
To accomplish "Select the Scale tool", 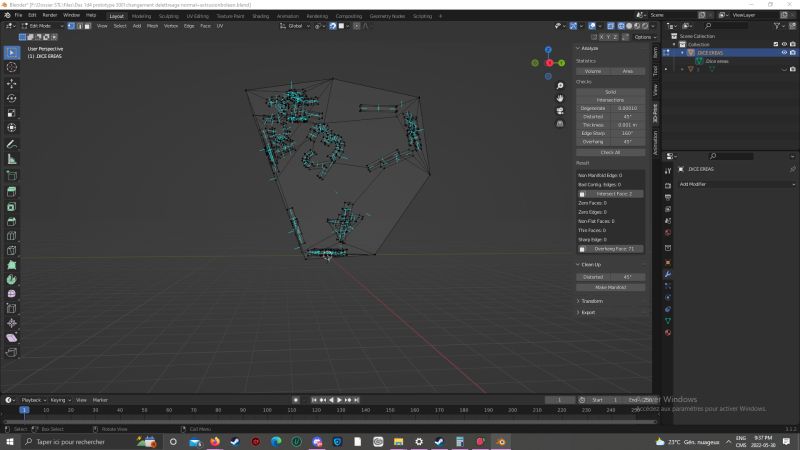I will pyautogui.click(x=11, y=113).
